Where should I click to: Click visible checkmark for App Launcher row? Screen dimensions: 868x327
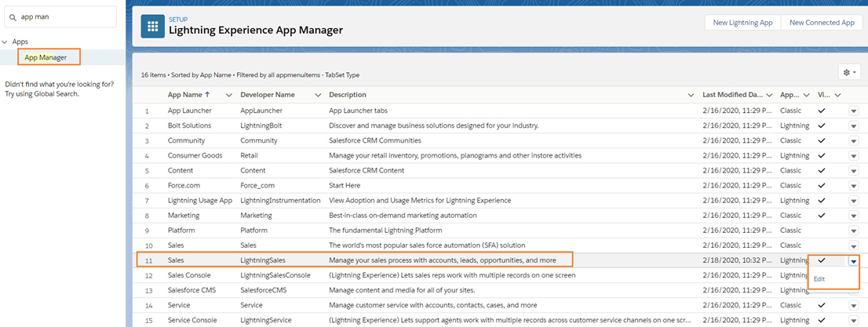coord(822,111)
